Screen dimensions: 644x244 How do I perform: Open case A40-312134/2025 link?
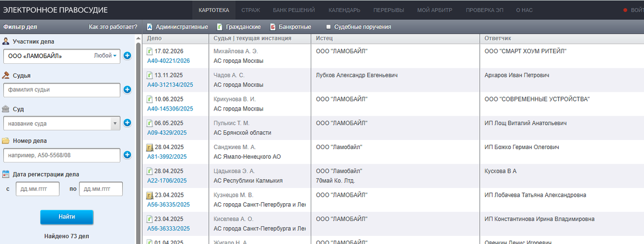pyautogui.click(x=170, y=85)
